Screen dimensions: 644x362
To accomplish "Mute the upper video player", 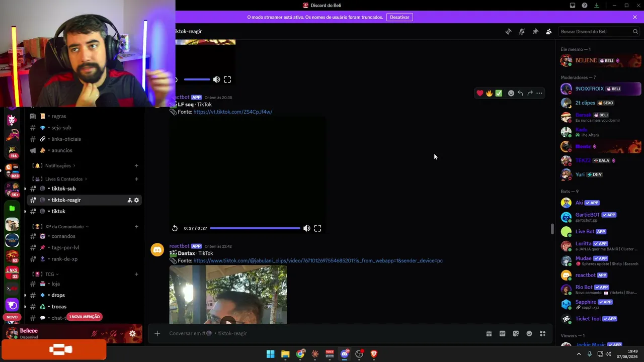I will pyautogui.click(x=216, y=79).
